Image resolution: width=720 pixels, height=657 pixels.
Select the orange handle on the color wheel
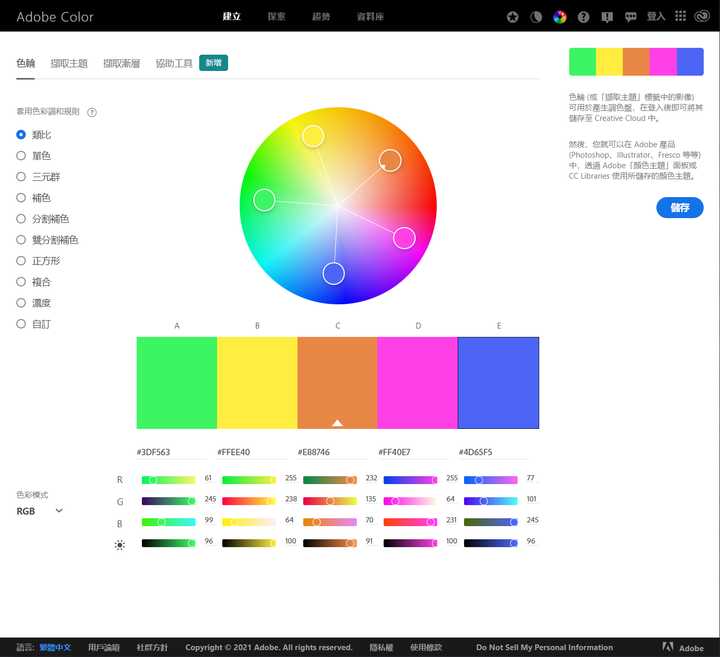[390, 161]
